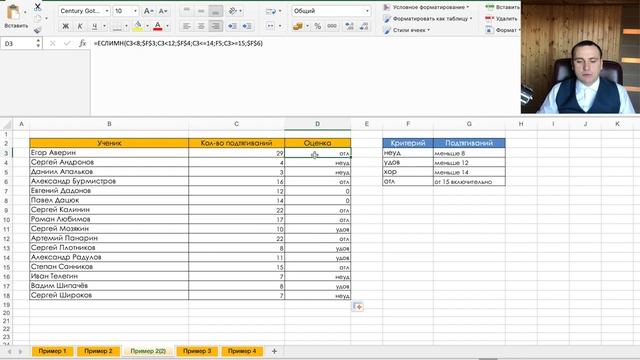Open the borders dropdown arrow
This screenshot has width=640, height=360.
tap(126, 26)
